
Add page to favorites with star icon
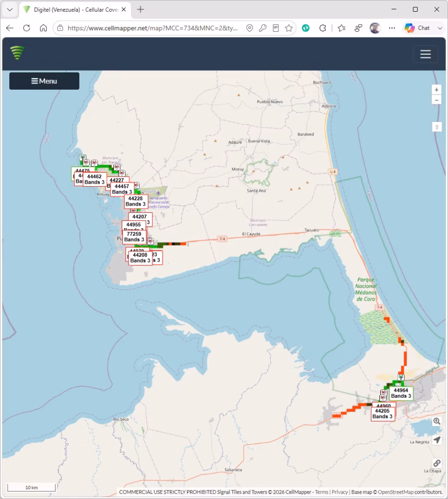pyautogui.click(x=289, y=28)
